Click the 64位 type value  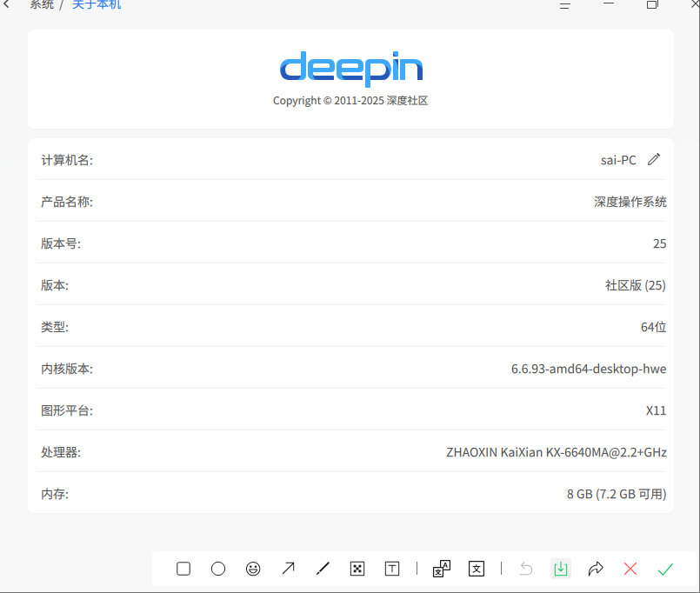654,327
